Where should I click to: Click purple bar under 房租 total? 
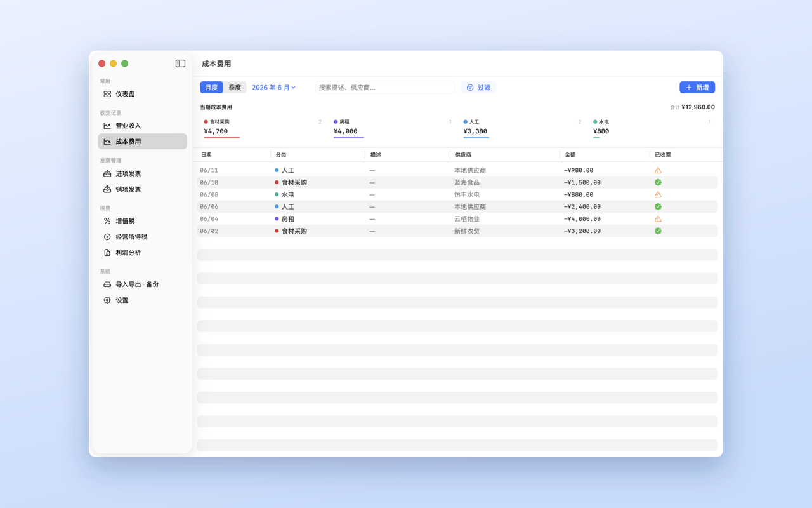(349, 137)
